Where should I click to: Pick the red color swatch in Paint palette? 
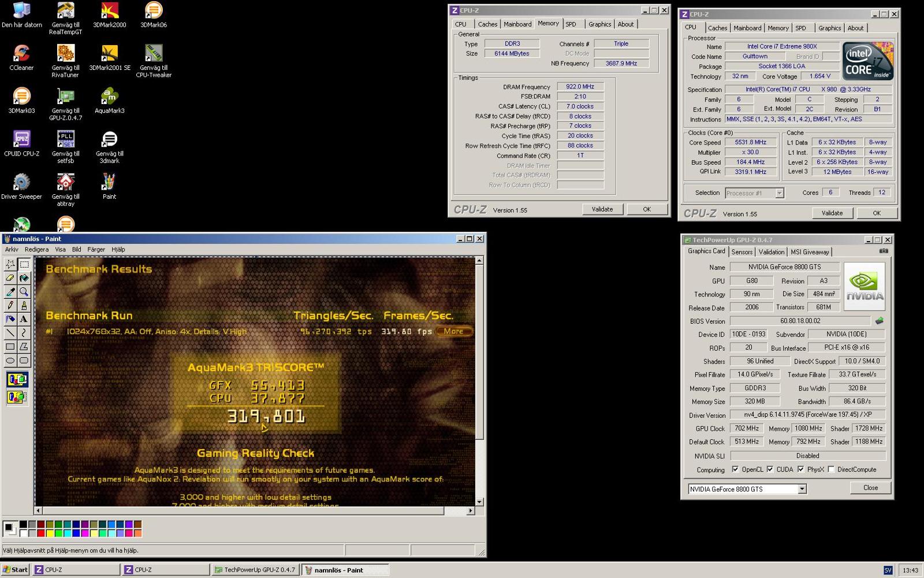40,533
